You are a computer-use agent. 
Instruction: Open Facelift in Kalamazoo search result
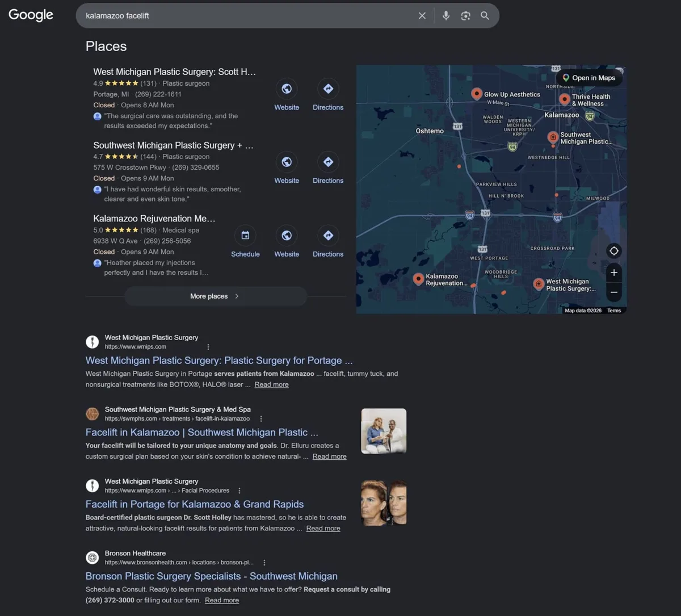point(202,433)
